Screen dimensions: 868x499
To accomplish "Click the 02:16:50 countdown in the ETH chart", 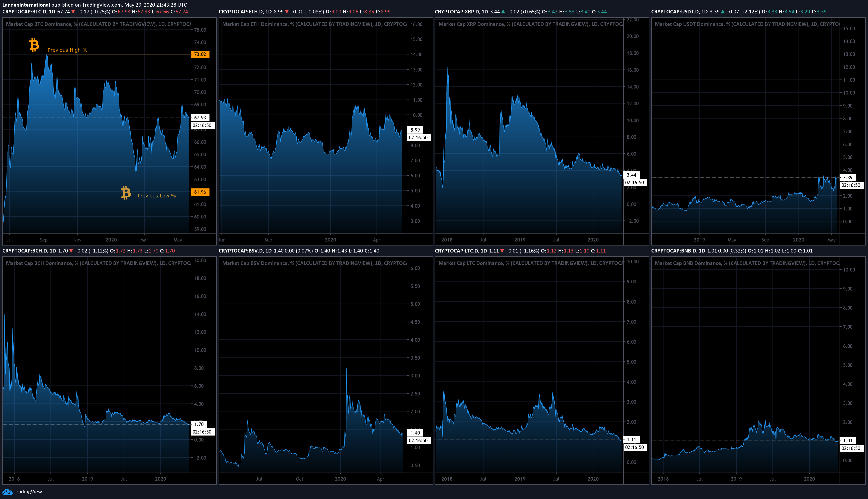I will [x=418, y=137].
